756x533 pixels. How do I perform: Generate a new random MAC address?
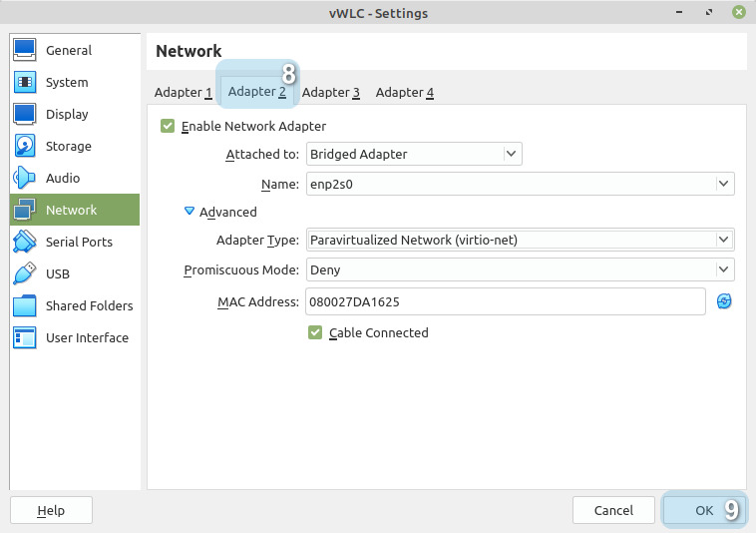(x=724, y=301)
